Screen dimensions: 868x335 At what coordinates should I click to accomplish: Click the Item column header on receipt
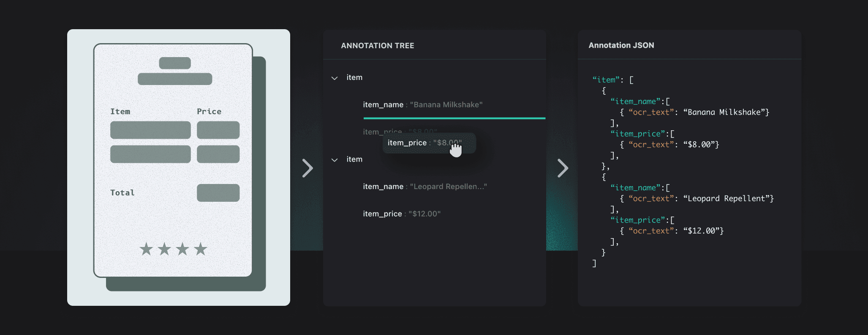(120, 112)
